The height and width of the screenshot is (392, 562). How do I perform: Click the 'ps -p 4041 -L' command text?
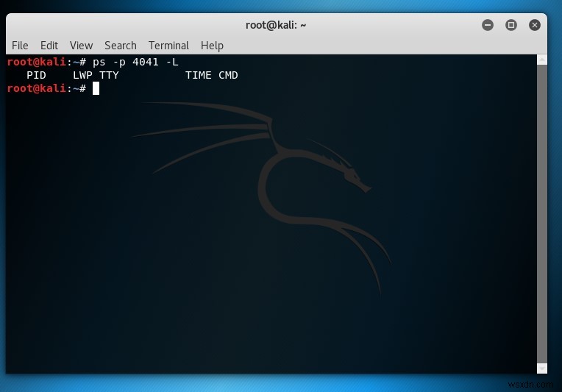coord(135,63)
